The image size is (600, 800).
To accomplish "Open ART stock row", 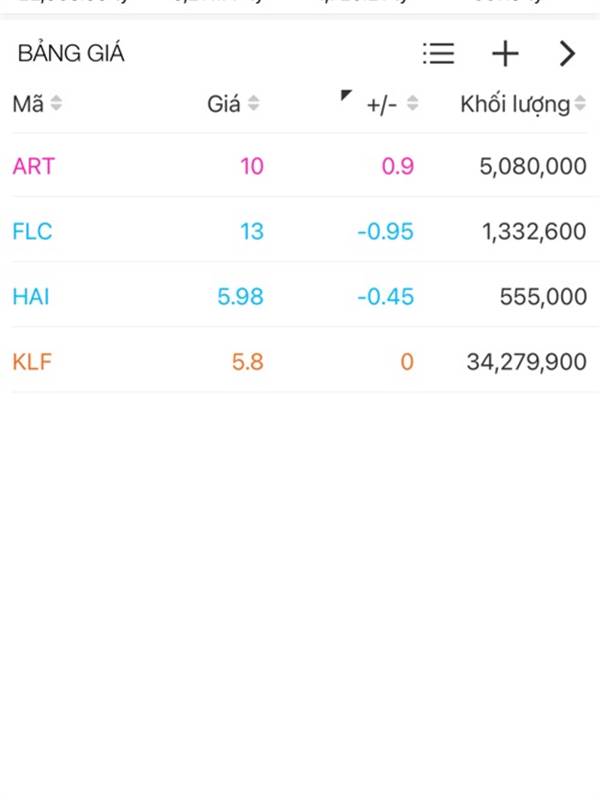I will (x=300, y=166).
